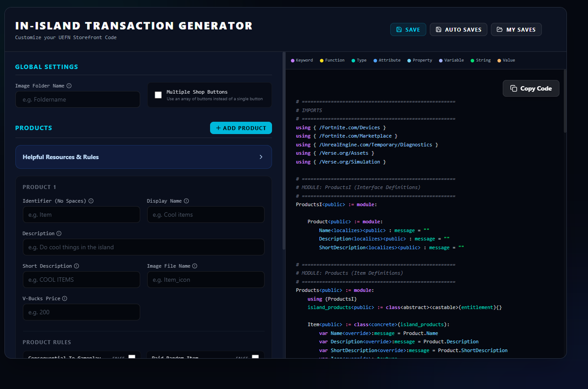This screenshot has height=389, width=588.
Task: Click the V-Bucks Price field
Action: 81,312
